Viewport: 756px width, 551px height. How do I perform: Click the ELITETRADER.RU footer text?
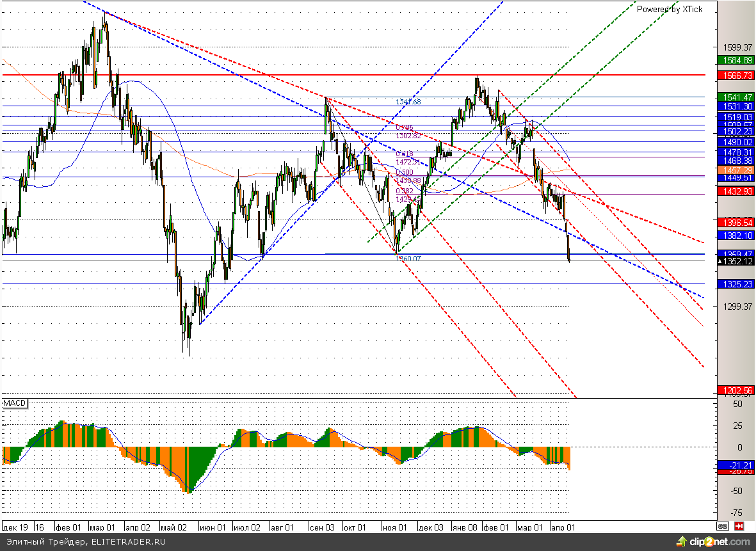[x=128, y=542]
